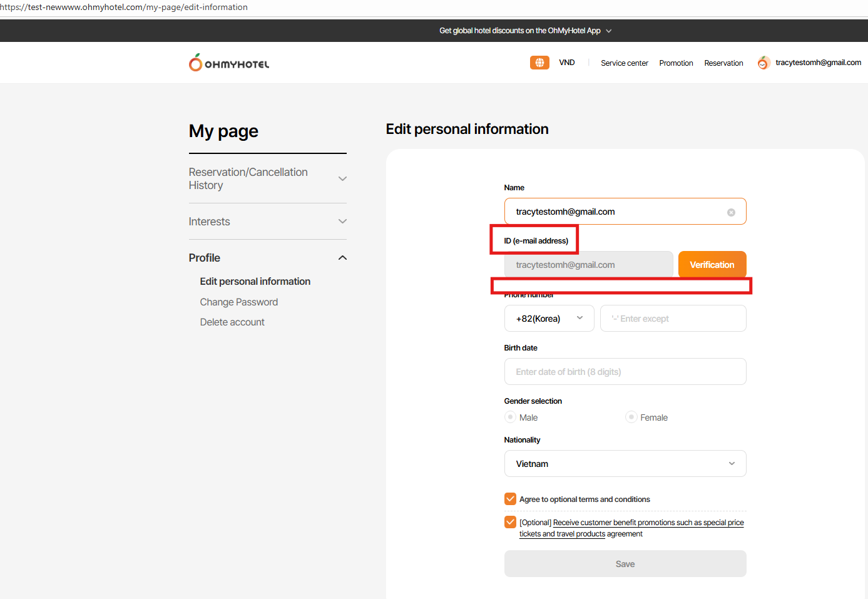868x599 pixels.
Task: Collapse the Profile section
Action: 342,258
